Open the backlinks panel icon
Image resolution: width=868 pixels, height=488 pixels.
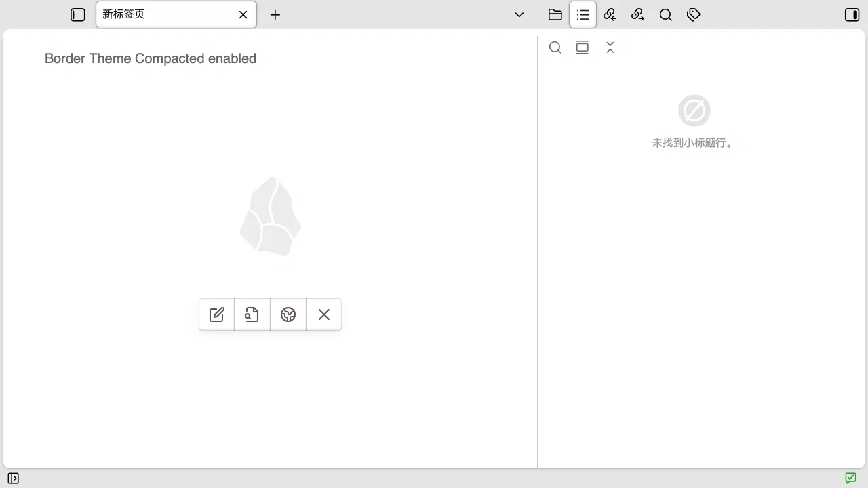[610, 15]
